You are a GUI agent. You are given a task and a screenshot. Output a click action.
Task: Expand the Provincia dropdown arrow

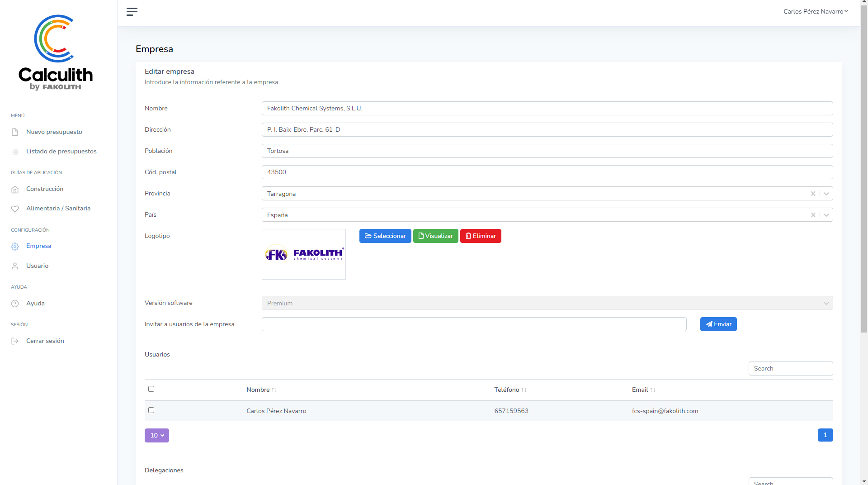pos(826,194)
